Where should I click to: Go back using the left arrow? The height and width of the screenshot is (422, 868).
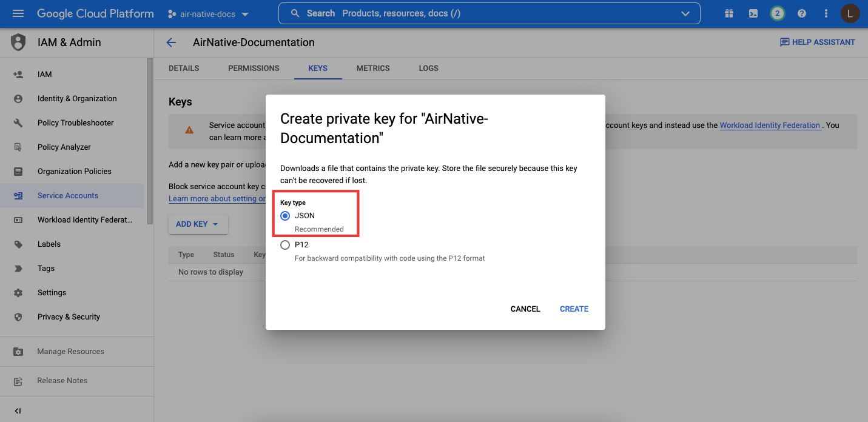[171, 42]
